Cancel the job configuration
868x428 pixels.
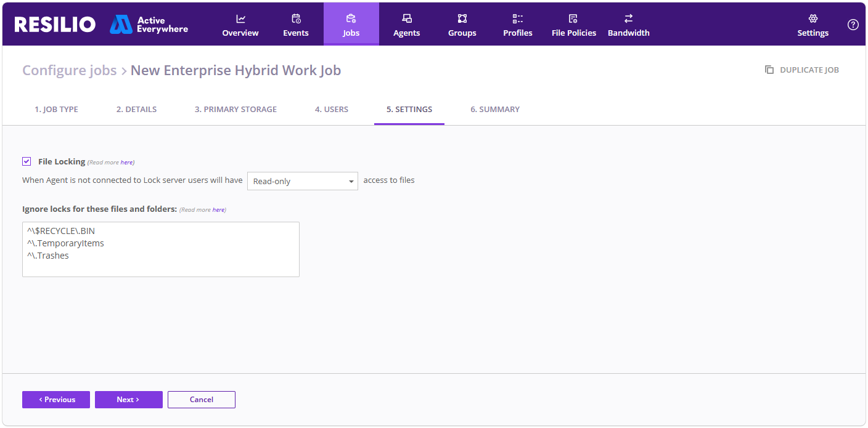pos(202,400)
